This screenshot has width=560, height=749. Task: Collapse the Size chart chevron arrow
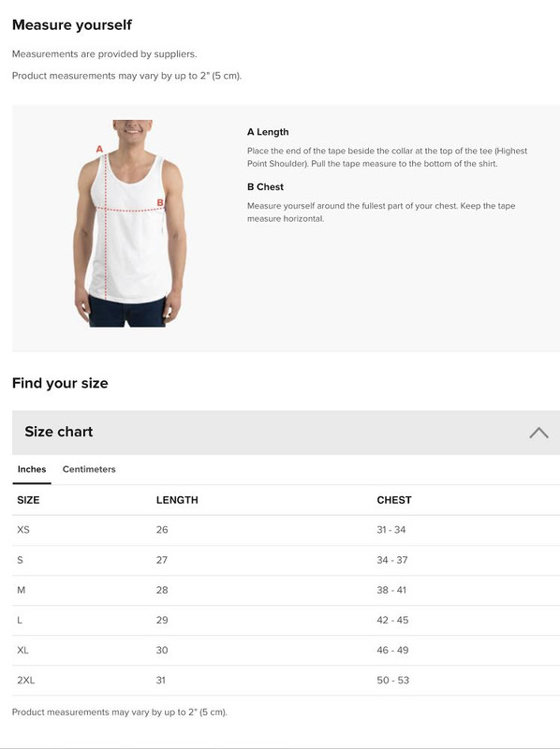point(538,433)
